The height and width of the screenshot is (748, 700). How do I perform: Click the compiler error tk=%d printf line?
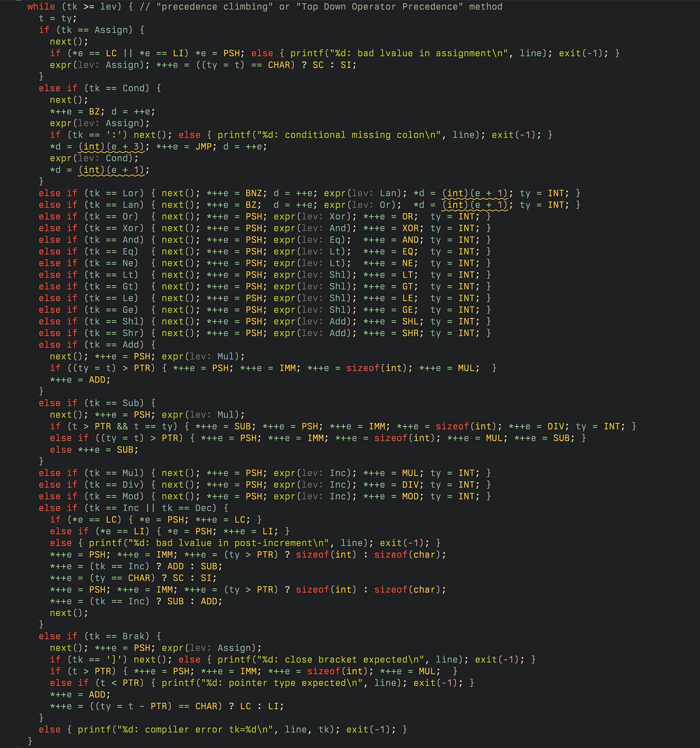coord(178,729)
